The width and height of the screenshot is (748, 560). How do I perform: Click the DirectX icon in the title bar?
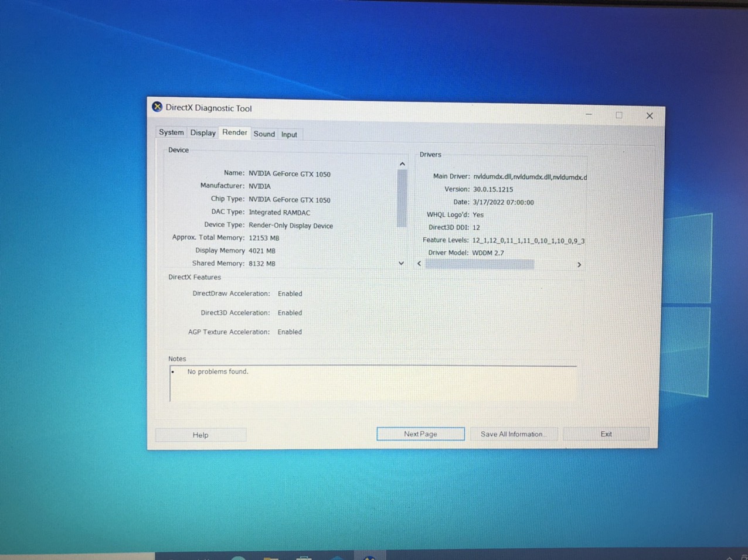[157, 107]
